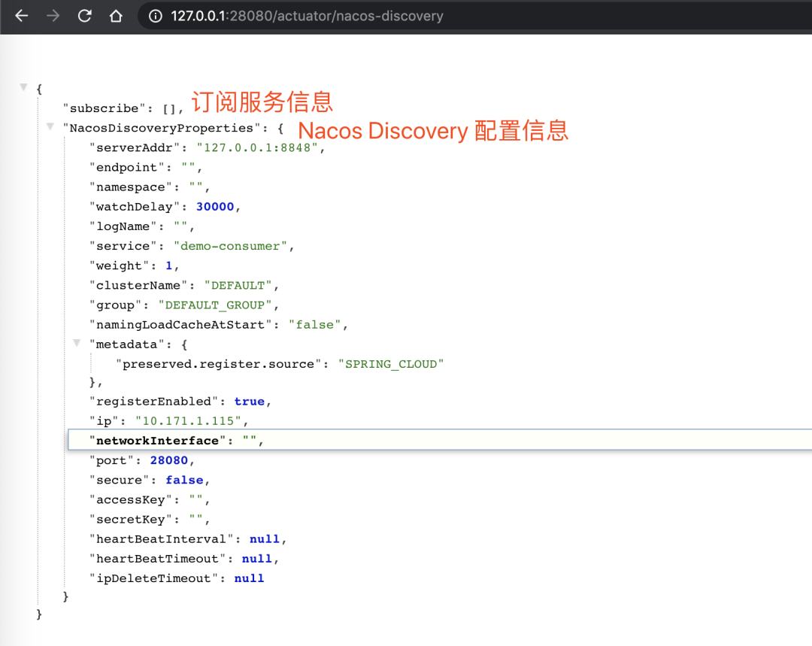Click the serverAddr value 127.0.0.1:8848
The image size is (812, 646).
pyautogui.click(x=257, y=147)
